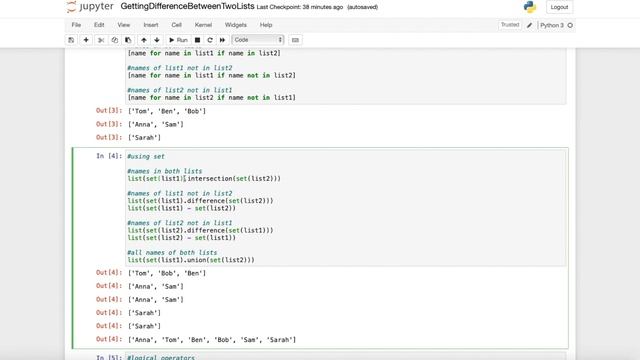
Task: Click the pencil edit mode icon
Action: [x=529, y=25]
